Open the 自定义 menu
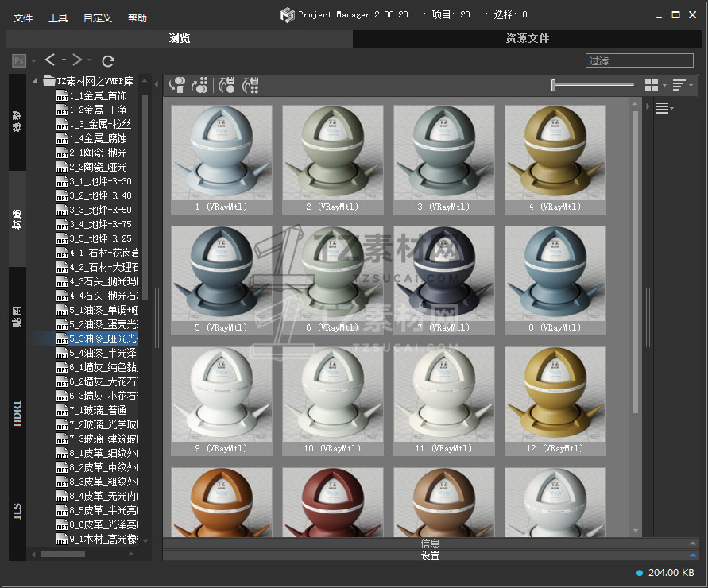The width and height of the screenshot is (708, 588). coord(98,17)
